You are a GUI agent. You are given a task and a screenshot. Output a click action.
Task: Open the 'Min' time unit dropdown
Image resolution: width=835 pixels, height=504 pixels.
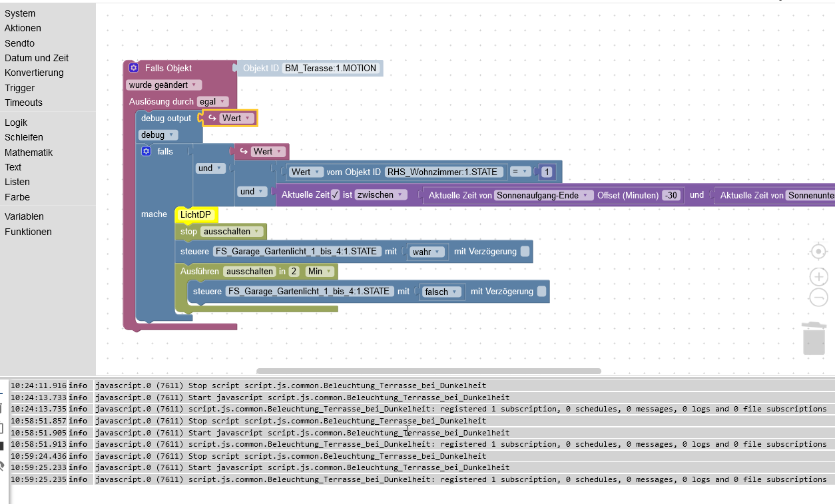320,272
